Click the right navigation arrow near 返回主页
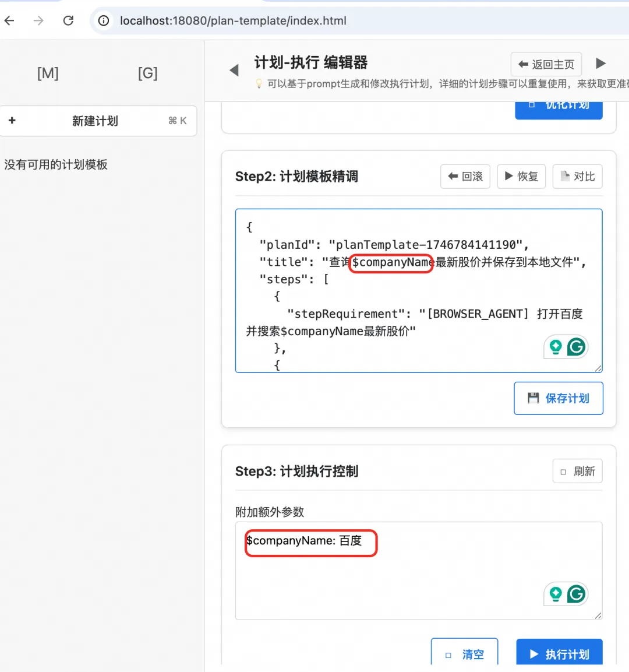629x672 pixels. pos(601,63)
